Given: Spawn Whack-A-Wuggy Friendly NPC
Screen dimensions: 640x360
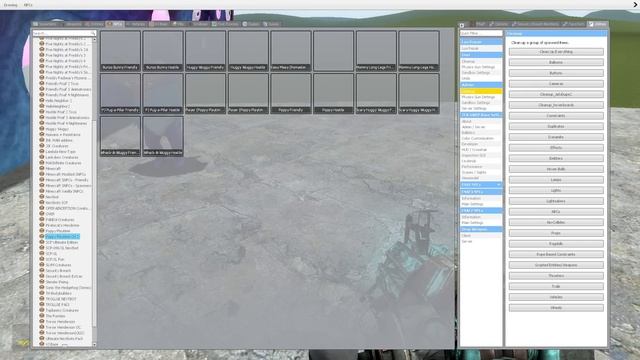Looking at the screenshot, I should (120, 136).
